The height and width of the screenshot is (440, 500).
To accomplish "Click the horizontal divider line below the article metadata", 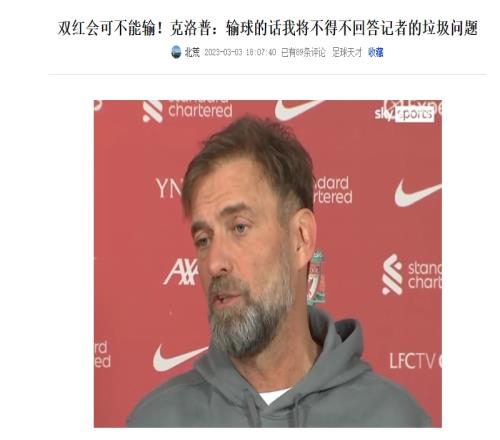I will click(268, 74).
